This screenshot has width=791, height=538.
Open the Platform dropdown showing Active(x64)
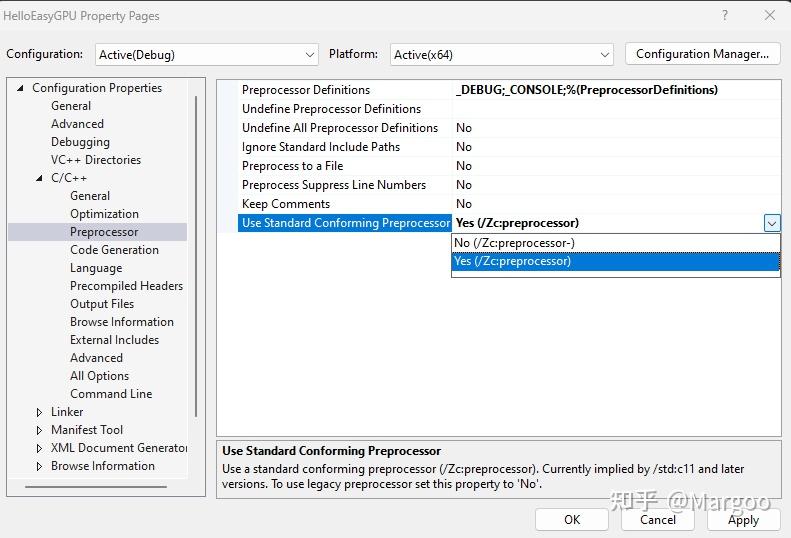click(x=501, y=55)
